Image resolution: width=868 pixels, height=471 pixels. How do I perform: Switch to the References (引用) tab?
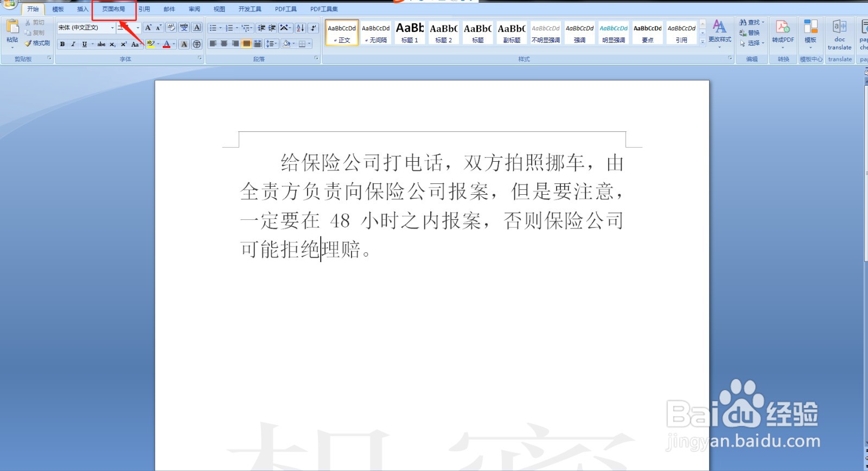coord(144,9)
